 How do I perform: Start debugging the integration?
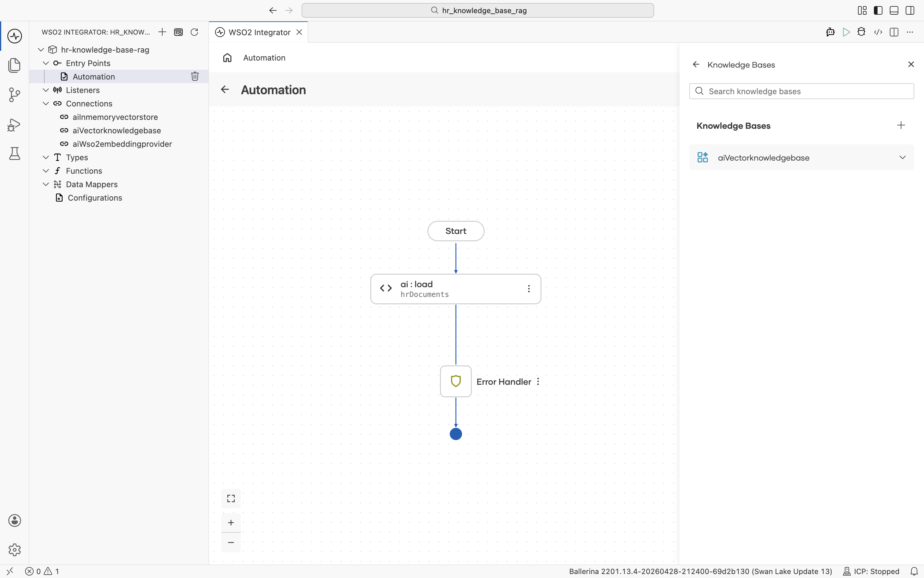coord(861,32)
